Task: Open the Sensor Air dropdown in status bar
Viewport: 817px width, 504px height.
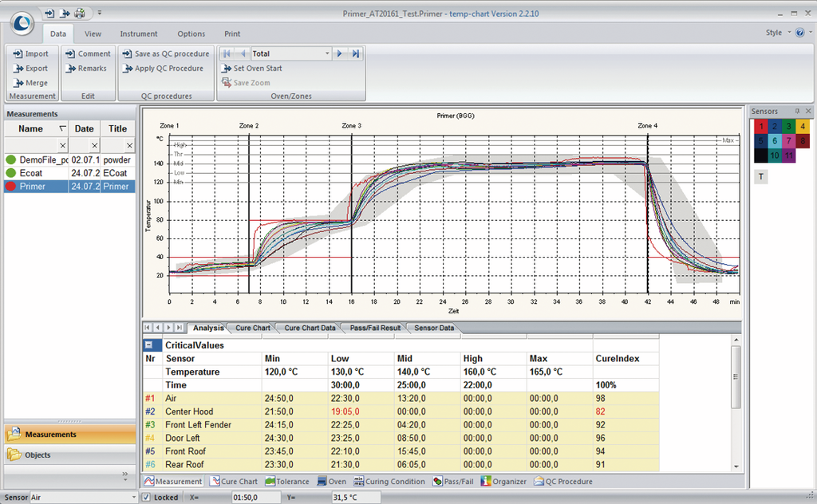Action: pos(134,498)
